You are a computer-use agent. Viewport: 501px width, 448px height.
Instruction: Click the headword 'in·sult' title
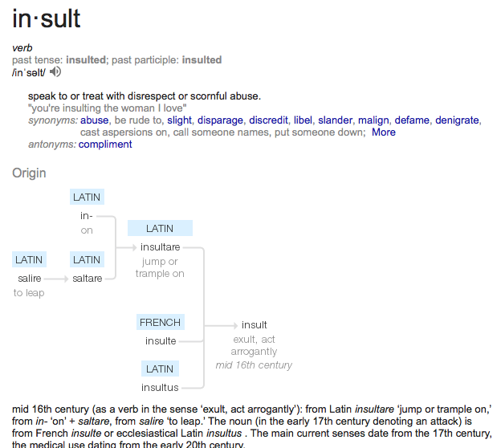point(47,18)
